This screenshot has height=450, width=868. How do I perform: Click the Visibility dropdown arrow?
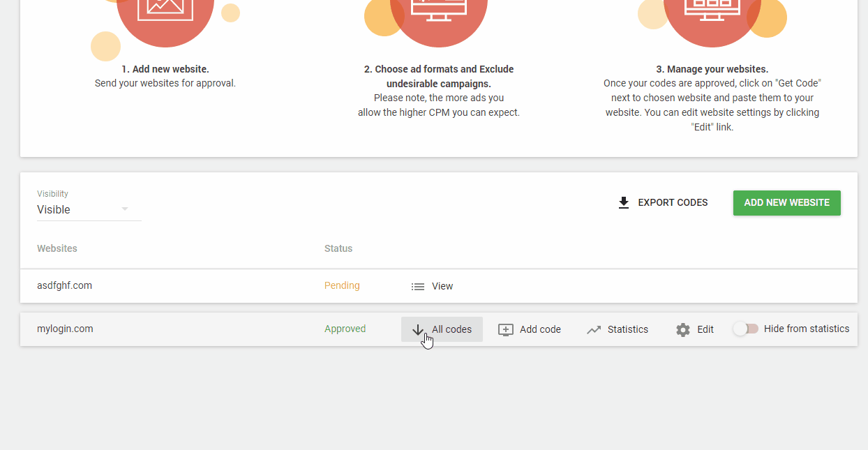[x=125, y=209]
